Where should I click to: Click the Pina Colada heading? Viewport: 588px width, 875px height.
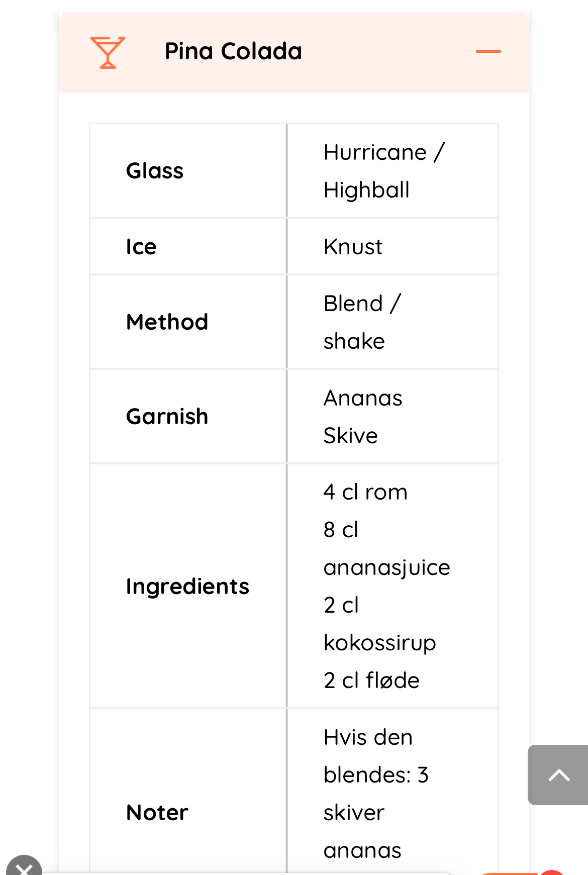(233, 51)
